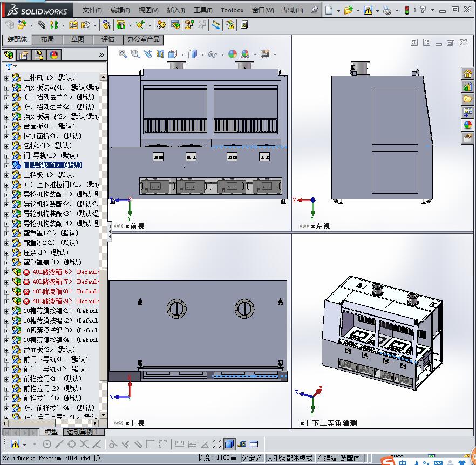This screenshot has height=465, width=476.
Task: Open the 插入(I) menu
Action: tap(176, 10)
